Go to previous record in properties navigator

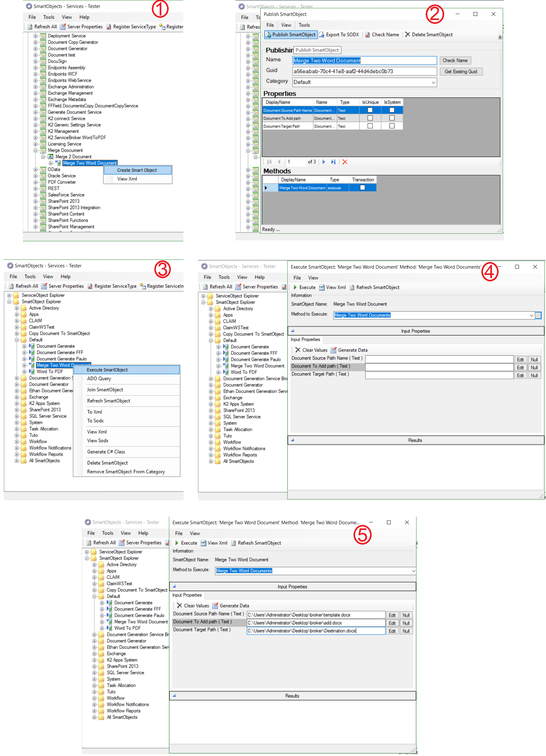tap(279, 162)
